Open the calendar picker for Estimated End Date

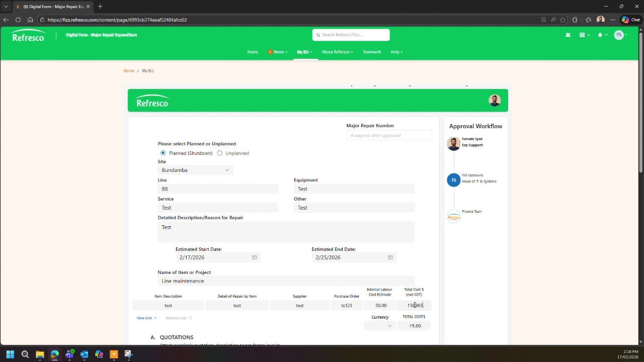click(x=390, y=257)
